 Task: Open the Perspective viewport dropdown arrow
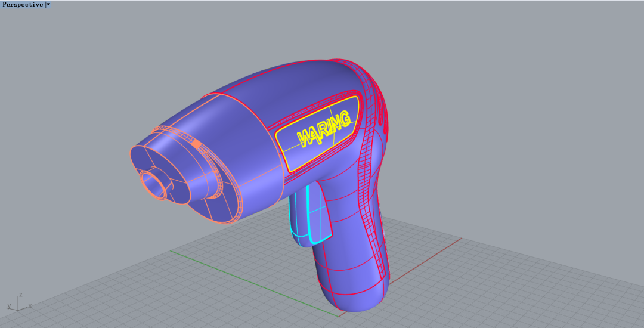(48, 5)
